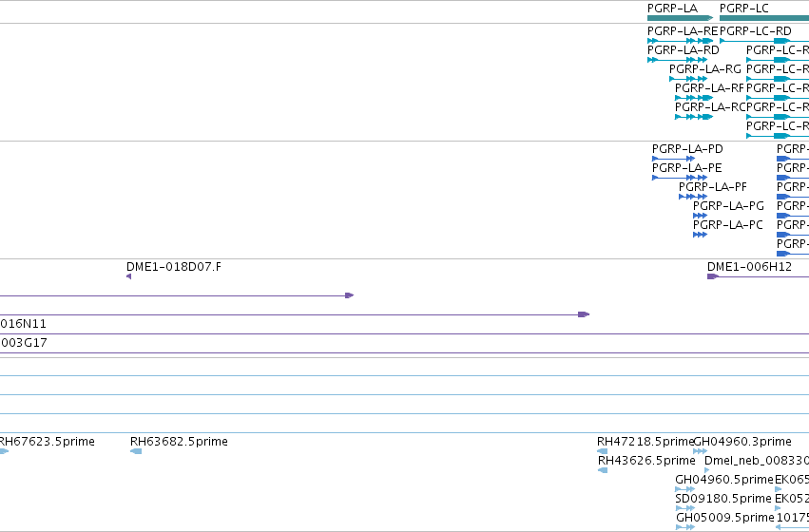809x532 pixels.
Task: Pick the PGRP-LA-PG CDS feature
Action: pyautogui.click(x=700, y=216)
